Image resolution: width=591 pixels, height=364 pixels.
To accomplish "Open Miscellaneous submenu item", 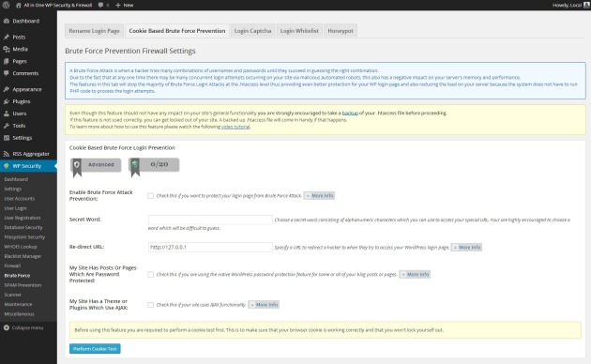I will click(19, 314).
